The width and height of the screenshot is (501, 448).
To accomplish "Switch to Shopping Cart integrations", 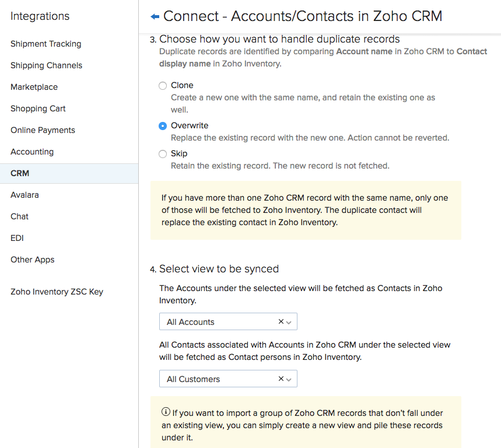I will (38, 108).
